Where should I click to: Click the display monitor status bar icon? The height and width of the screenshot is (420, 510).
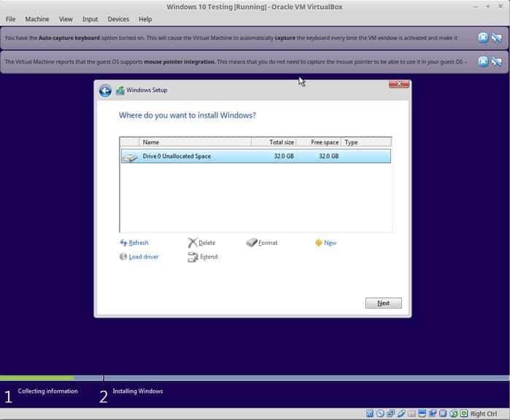click(x=422, y=413)
